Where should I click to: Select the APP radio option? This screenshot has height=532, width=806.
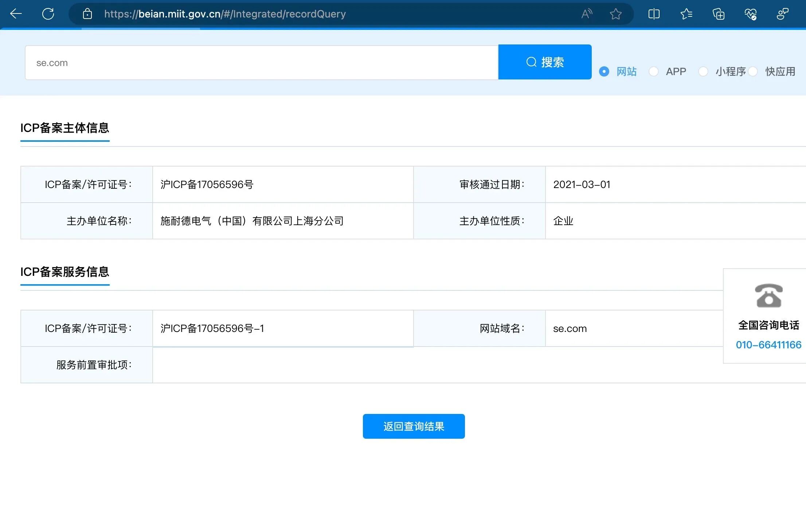coord(654,71)
